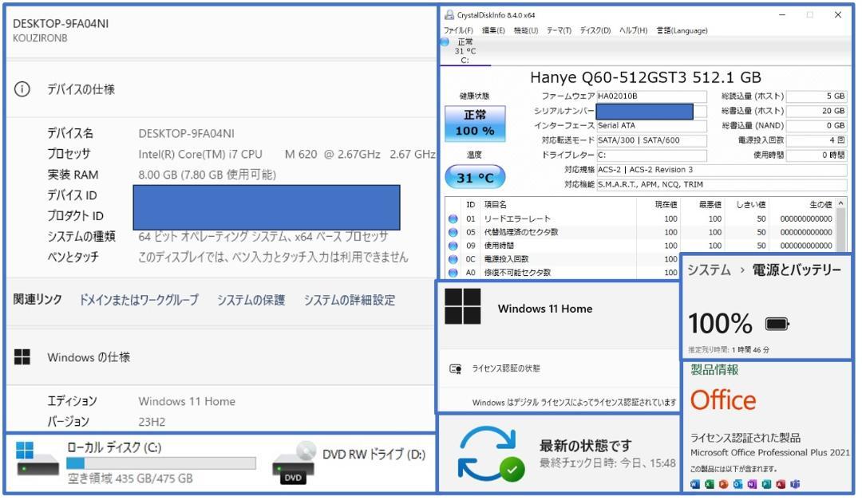Click the Windows logo beside Windows の仕様
The height and width of the screenshot is (504, 862).
[x=22, y=357]
